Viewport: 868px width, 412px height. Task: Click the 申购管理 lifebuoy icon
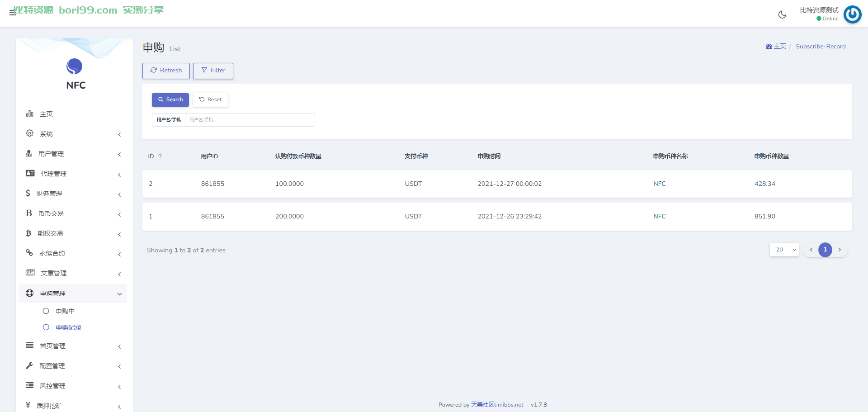coord(30,293)
